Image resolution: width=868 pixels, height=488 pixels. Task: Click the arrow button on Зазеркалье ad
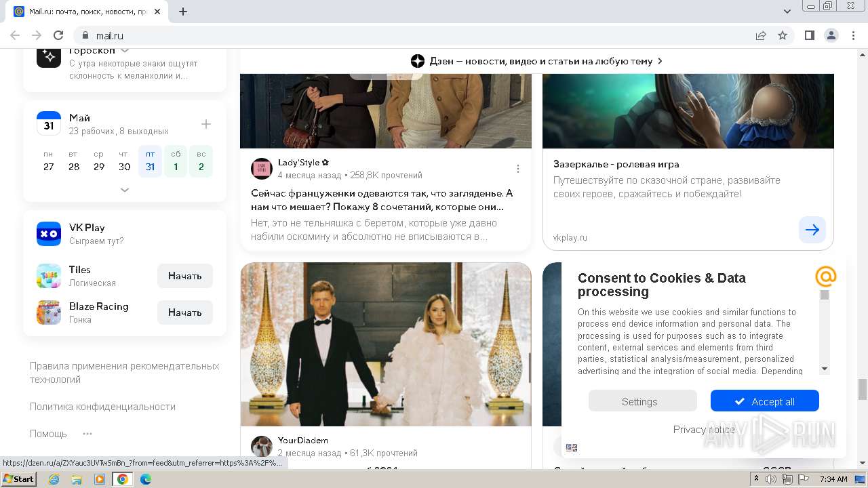(x=812, y=230)
